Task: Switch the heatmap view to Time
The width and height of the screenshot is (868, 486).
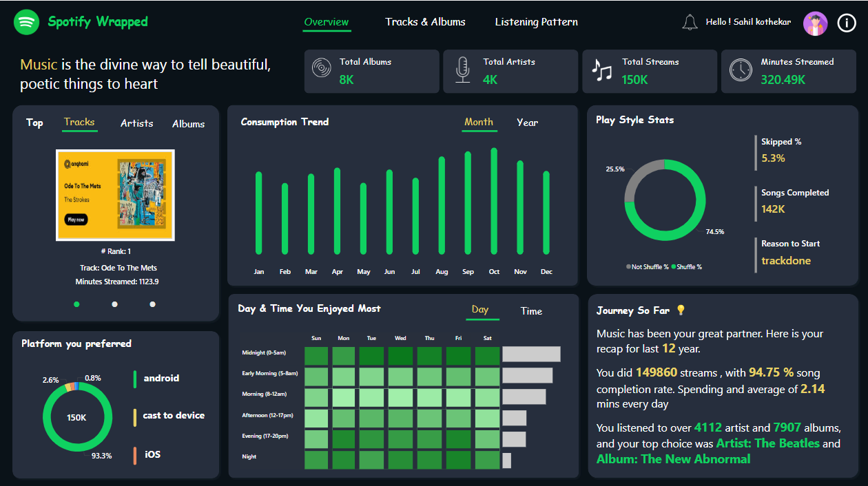Action: point(531,311)
